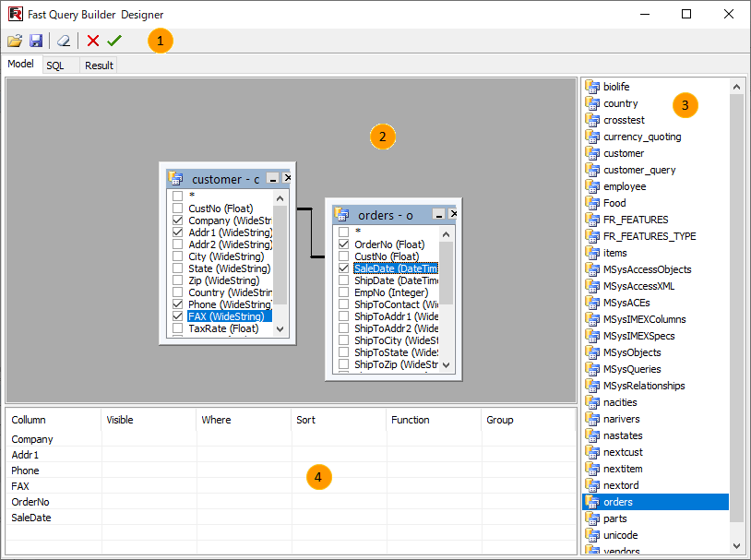Click the green checkmark OK icon
Image resolution: width=751 pixels, height=560 pixels.
[x=114, y=41]
